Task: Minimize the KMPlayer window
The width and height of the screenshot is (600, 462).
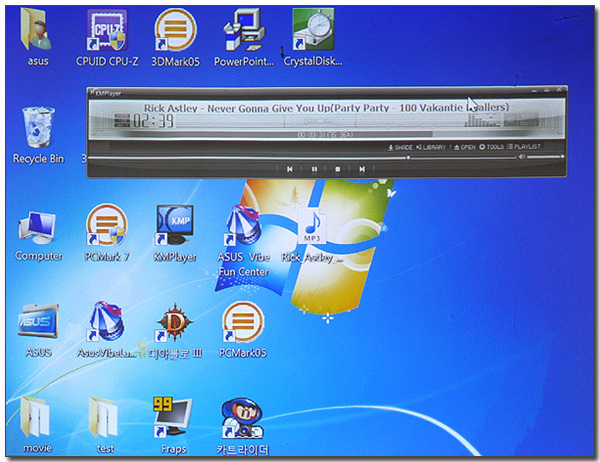Action: [534, 91]
